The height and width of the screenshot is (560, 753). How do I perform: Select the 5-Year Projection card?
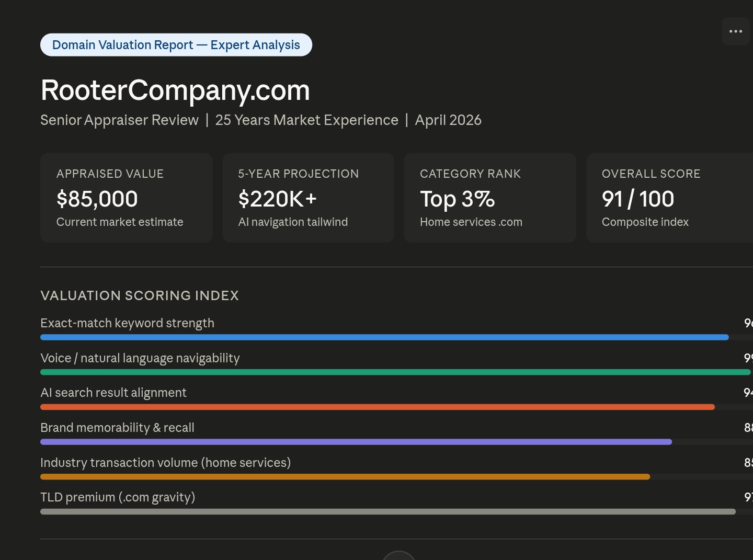[x=308, y=198]
